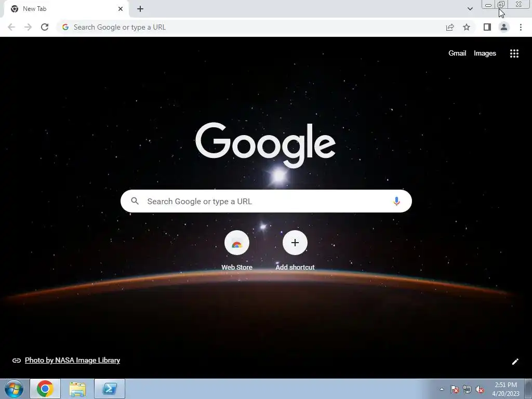
Task: Toggle the side panel icon
Action: [487, 27]
